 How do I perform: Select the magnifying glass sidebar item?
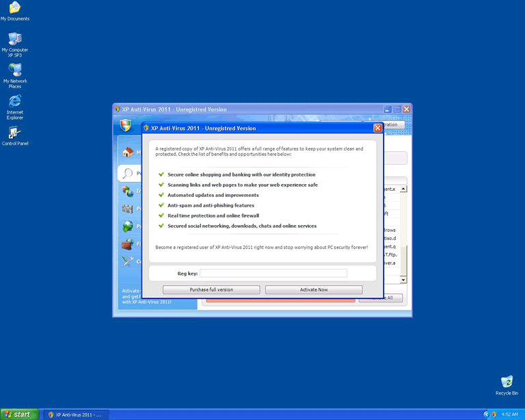point(127,173)
